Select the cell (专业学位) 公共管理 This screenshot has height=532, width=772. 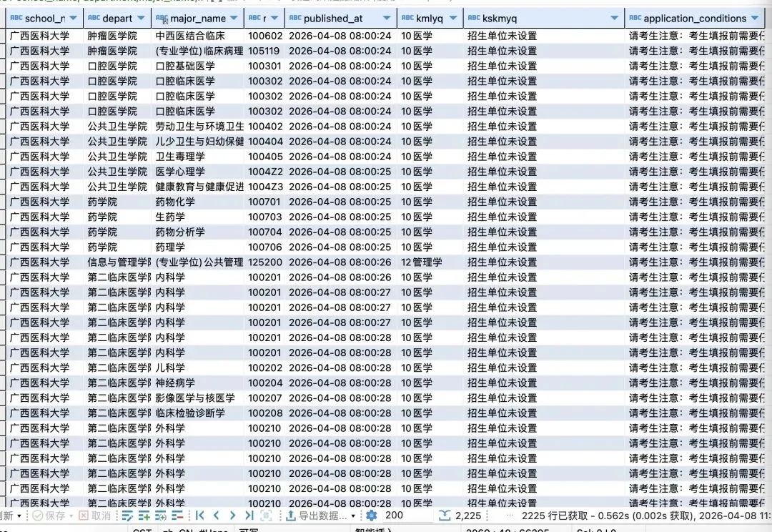pos(198,262)
